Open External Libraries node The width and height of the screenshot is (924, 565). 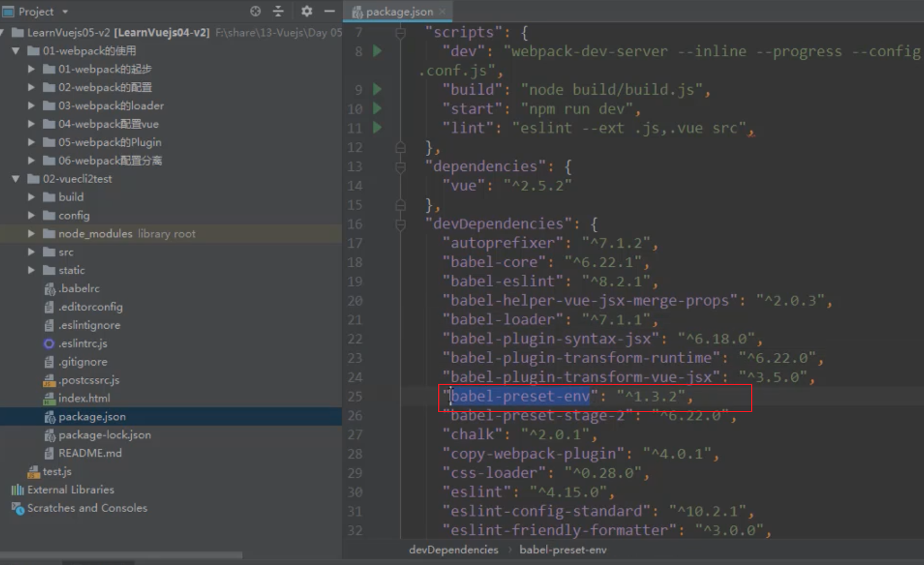[70, 490]
